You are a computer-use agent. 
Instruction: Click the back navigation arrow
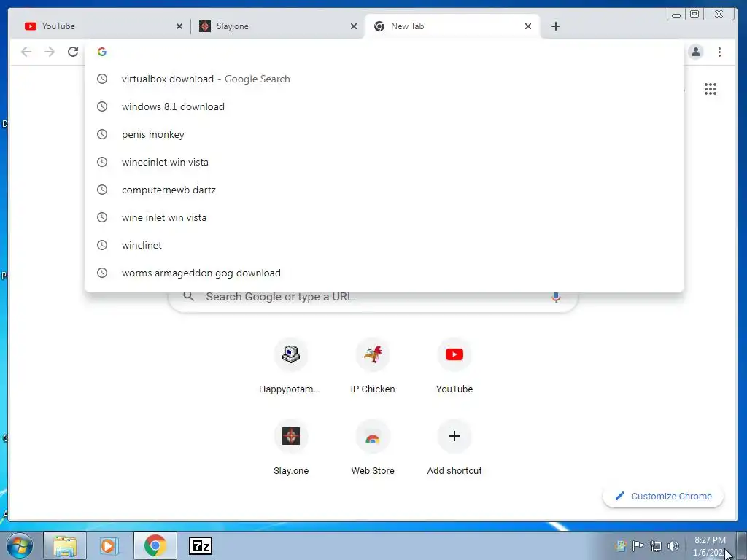click(x=26, y=52)
